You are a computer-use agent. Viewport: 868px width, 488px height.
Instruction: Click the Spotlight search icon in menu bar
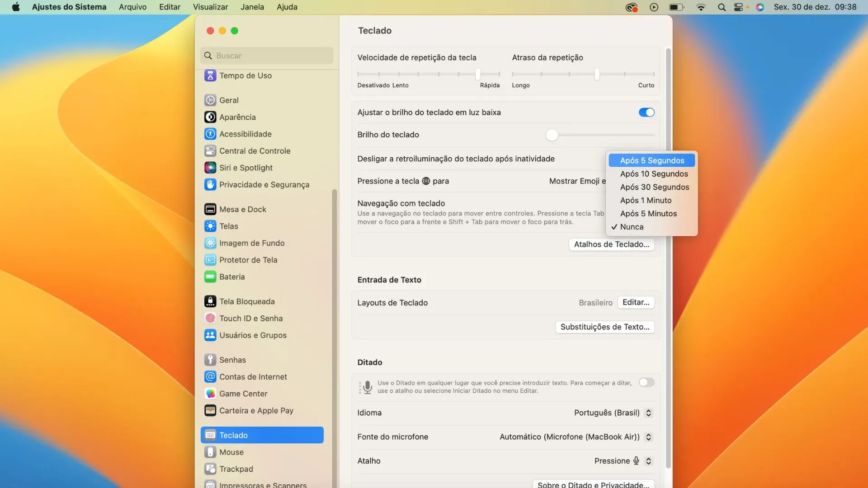click(x=721, y=7)
